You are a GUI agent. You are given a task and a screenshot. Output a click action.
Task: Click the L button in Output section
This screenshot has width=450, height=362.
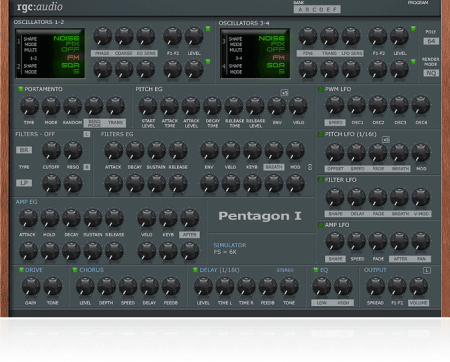(427, 270)
